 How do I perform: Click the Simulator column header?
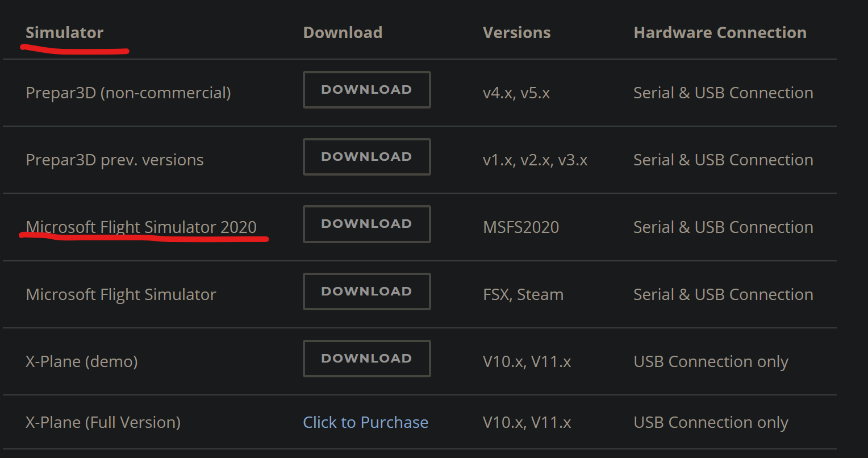[64, 32]
